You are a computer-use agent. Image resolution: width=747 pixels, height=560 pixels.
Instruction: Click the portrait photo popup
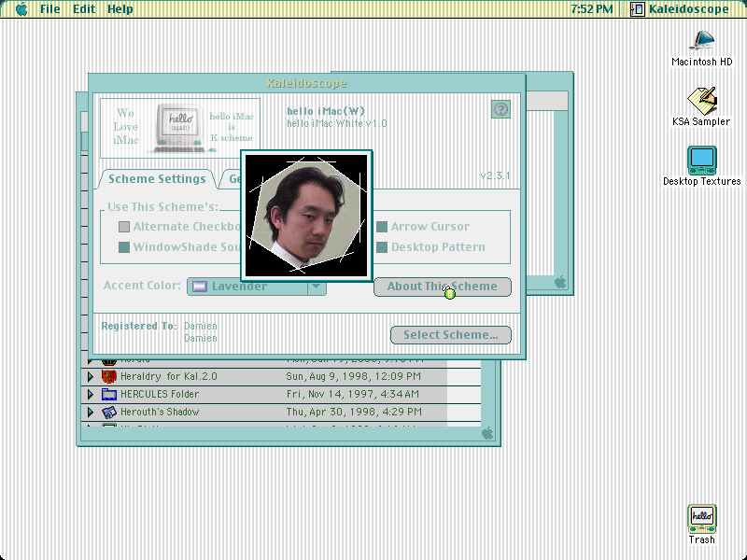[306, 216]
